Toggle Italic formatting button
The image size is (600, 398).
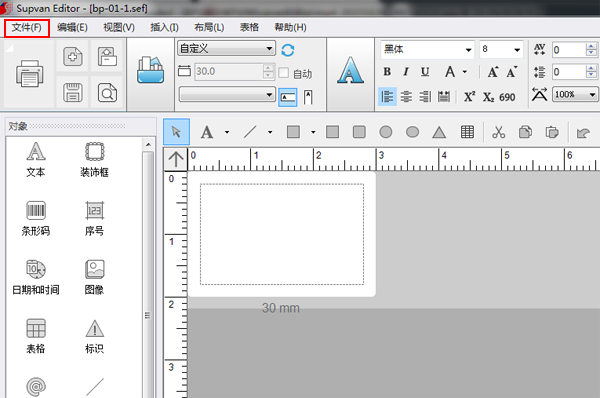(406, 72)
